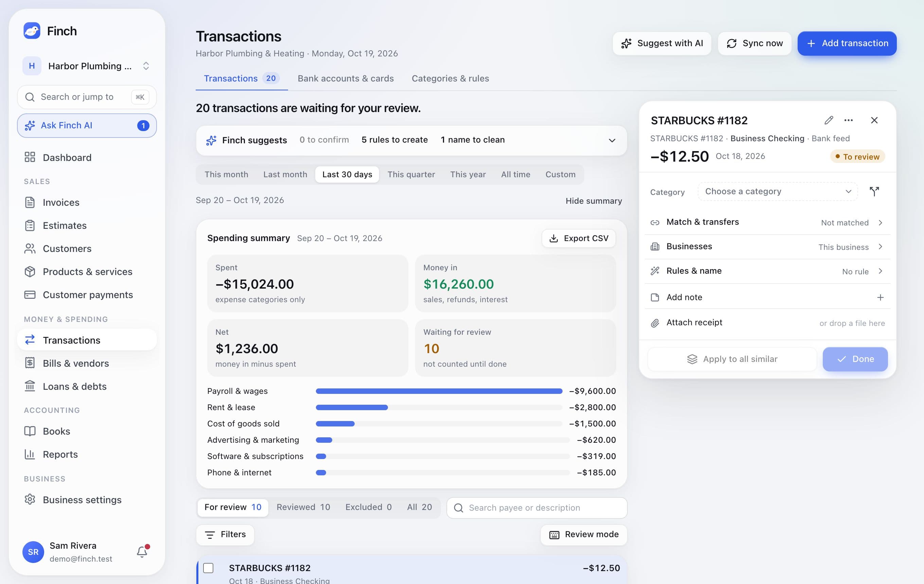Screen dimensions: 924x584
Task: Switch to Categories & rules tab
Action: [450, 79]
